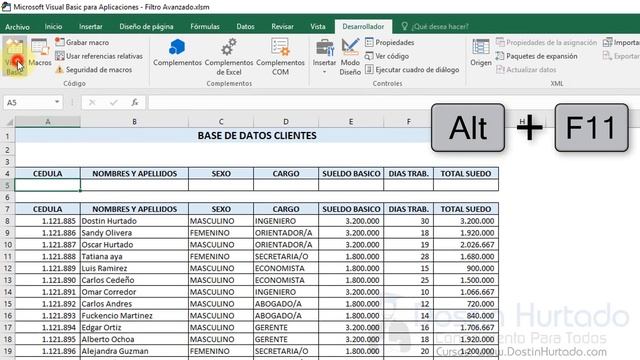Open Complementos COM dialog

click(x=280, y=57)
